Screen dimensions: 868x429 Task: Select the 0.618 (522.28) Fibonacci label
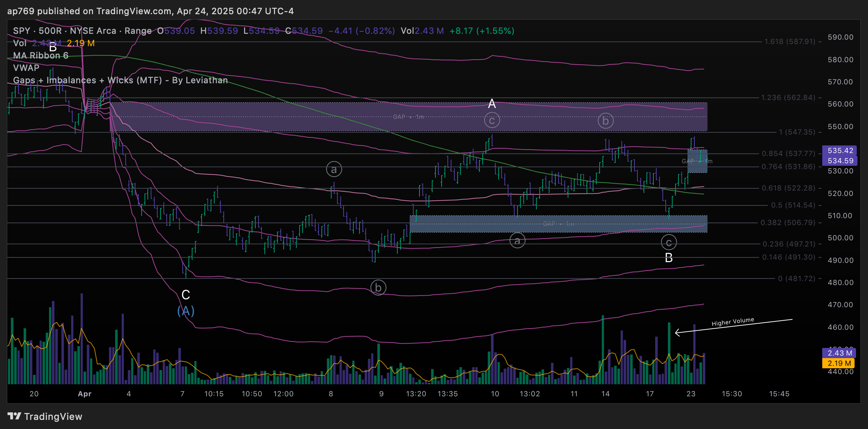[788, 188]
